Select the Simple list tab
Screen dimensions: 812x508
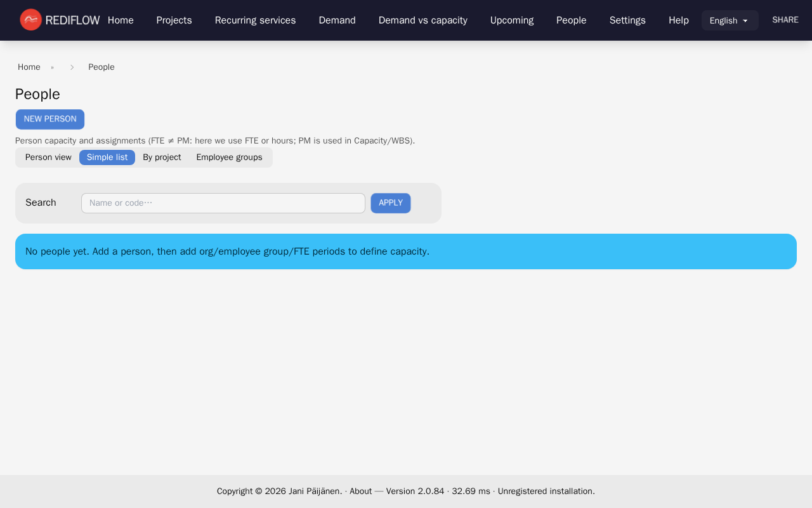(107, 157)
